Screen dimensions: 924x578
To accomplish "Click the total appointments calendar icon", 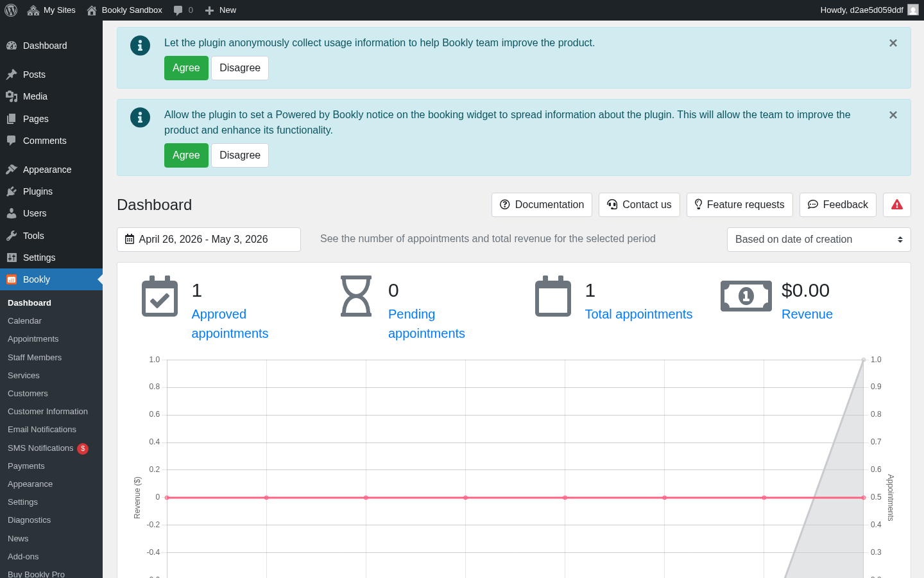I will coord(553,296).
